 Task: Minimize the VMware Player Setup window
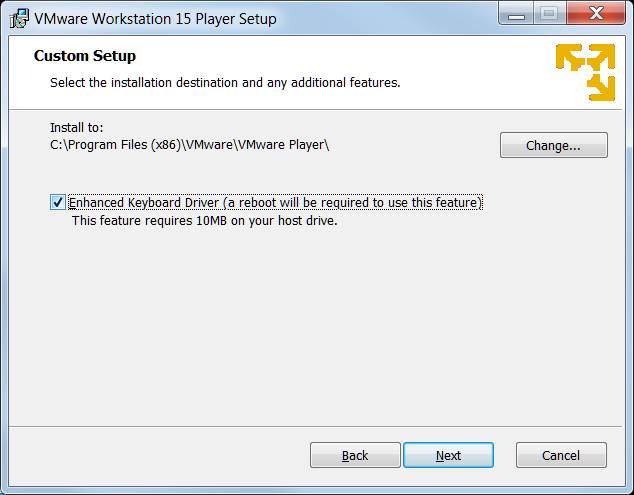click(516, 14)
